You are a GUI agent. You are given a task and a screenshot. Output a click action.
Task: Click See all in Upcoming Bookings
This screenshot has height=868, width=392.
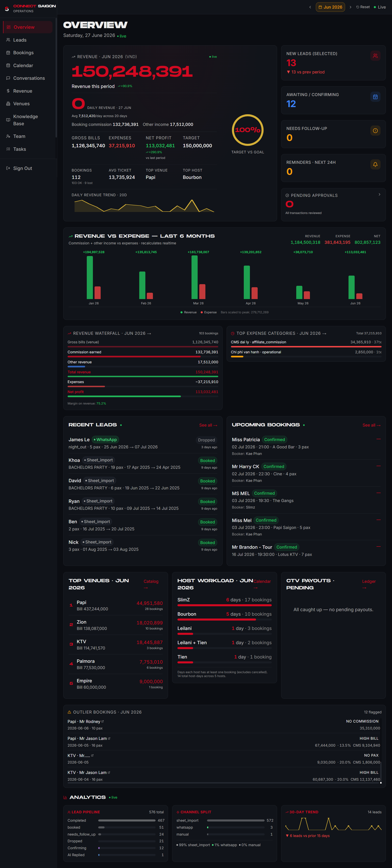click(x=371, y=425)
